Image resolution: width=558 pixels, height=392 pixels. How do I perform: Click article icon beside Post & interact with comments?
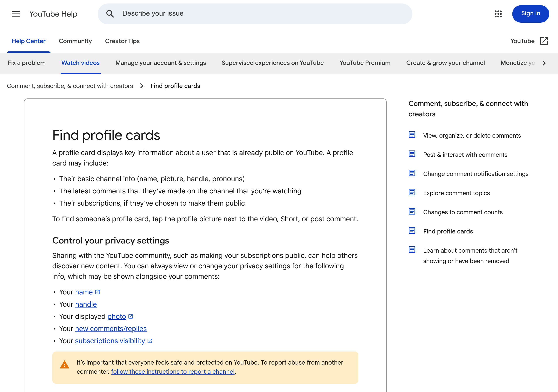412,154
